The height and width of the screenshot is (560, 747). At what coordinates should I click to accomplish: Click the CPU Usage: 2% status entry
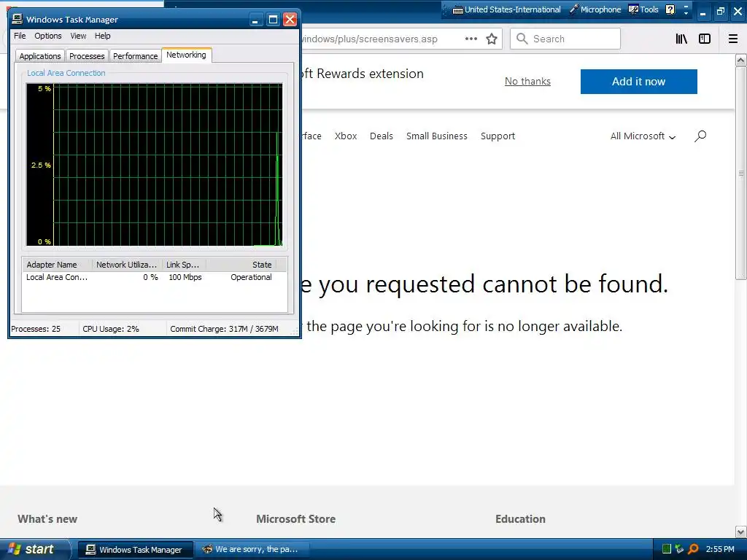[111, 329]
